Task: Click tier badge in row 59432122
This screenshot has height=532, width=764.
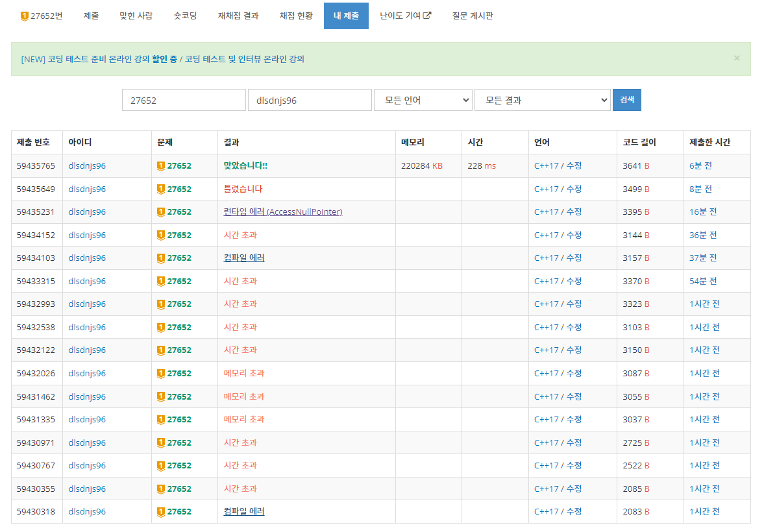Action: (161, 350)
